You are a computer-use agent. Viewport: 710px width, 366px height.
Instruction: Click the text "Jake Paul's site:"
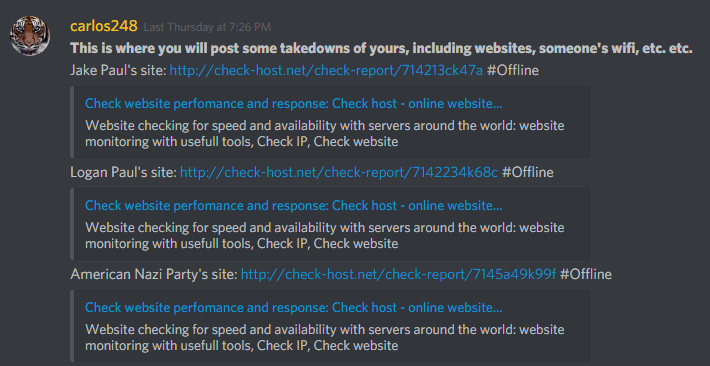coord(118,70)
